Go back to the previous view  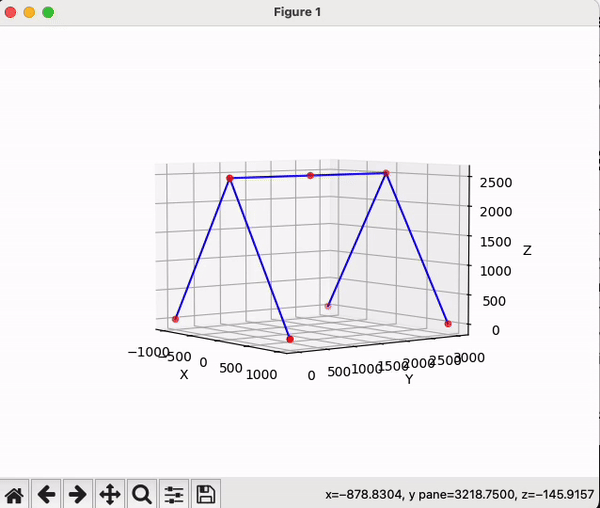[46, 494]
